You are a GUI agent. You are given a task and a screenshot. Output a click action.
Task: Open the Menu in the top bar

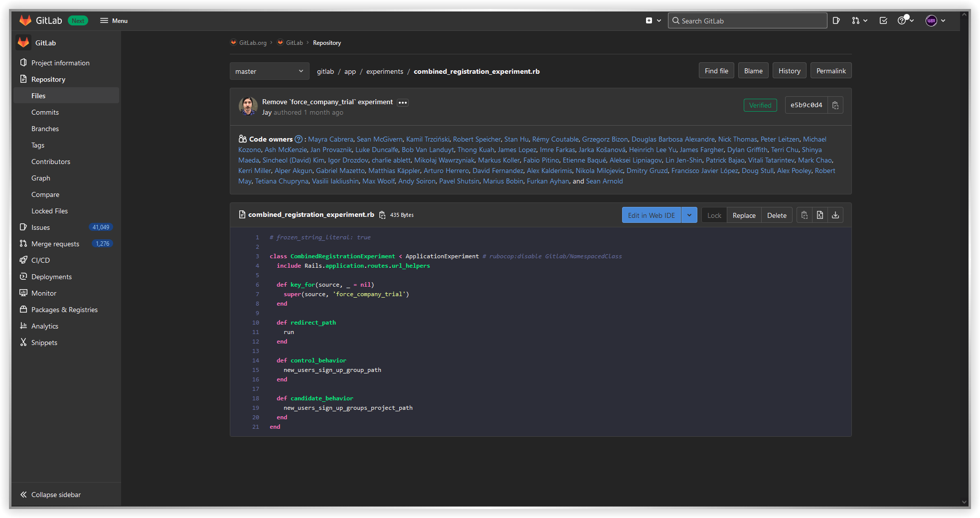point(114,20)
